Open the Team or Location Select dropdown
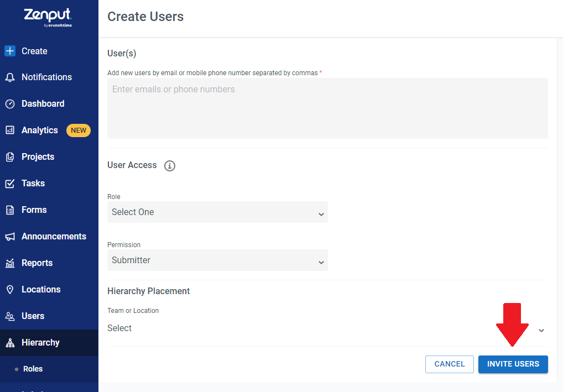This screenshot has height=392, width=563. click(327, 328)
